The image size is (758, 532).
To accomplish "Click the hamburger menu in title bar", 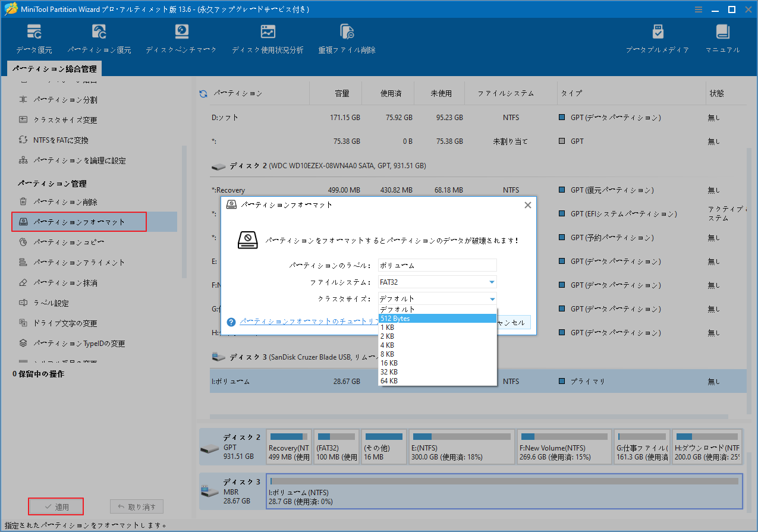I will pos(698,10).
